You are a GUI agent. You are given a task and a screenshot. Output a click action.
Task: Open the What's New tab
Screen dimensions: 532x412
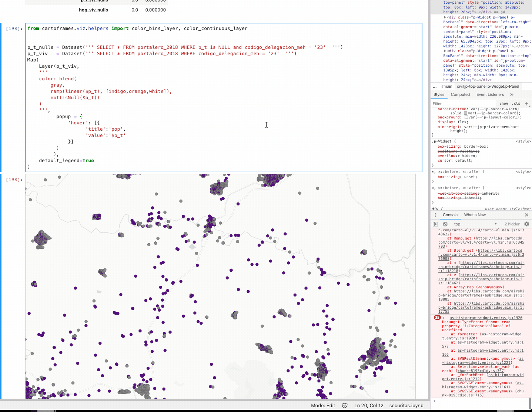[475, 215]
